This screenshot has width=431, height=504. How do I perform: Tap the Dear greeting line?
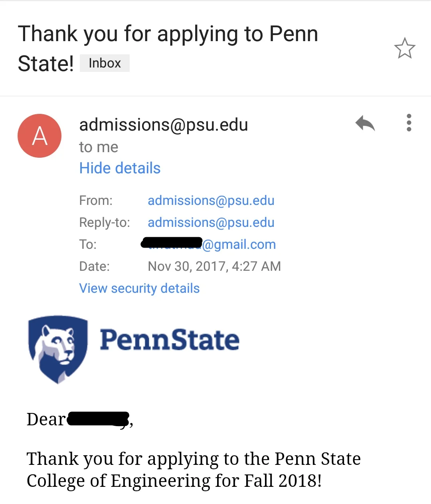pos(80,419)
